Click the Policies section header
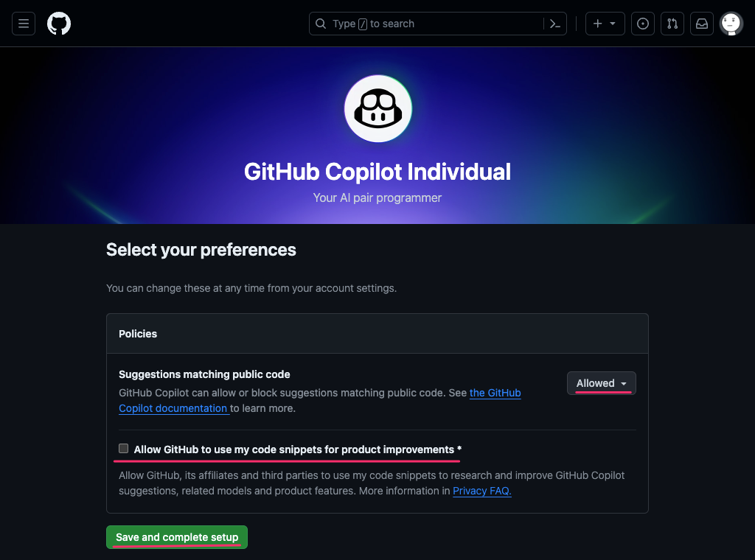The height and width of the screenshot is (560, 755). [138, 334]
